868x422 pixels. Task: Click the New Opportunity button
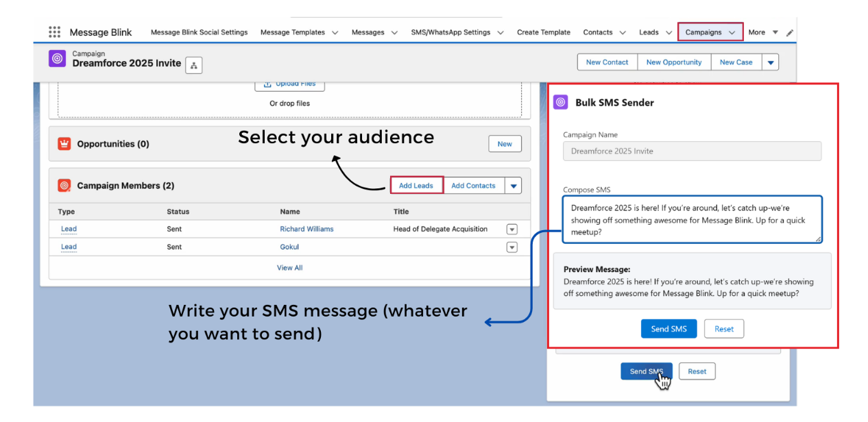[673, 62]
